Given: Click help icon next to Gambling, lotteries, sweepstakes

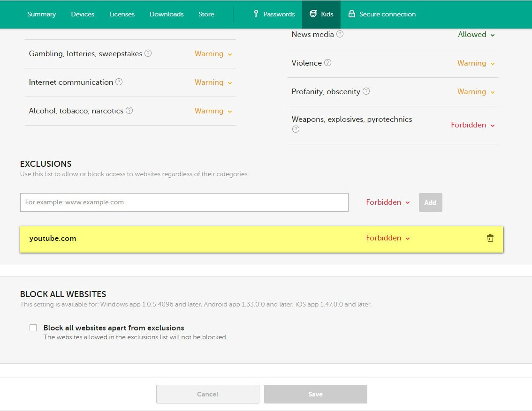Looking at the screenshot, I should pyautogui.click(x=148, y=53).
